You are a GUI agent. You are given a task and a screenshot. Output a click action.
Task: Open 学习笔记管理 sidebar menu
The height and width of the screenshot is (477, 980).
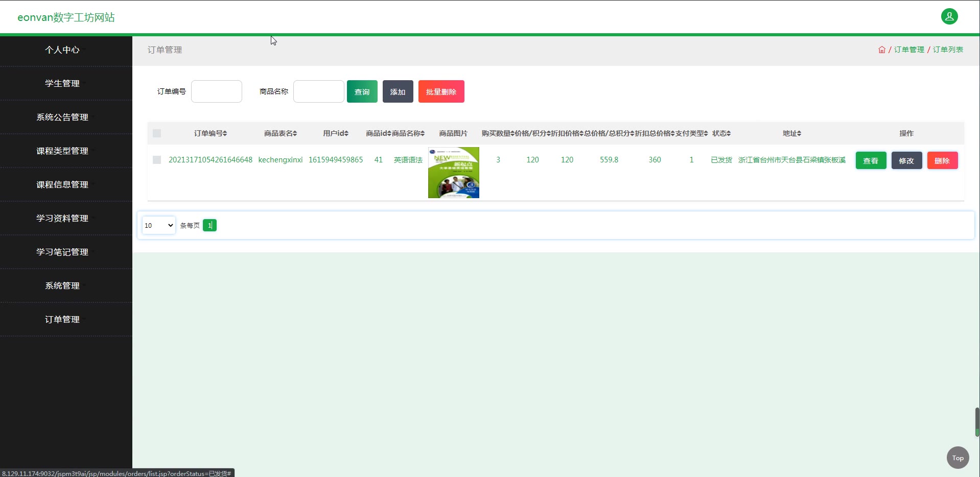pos(62,252)
